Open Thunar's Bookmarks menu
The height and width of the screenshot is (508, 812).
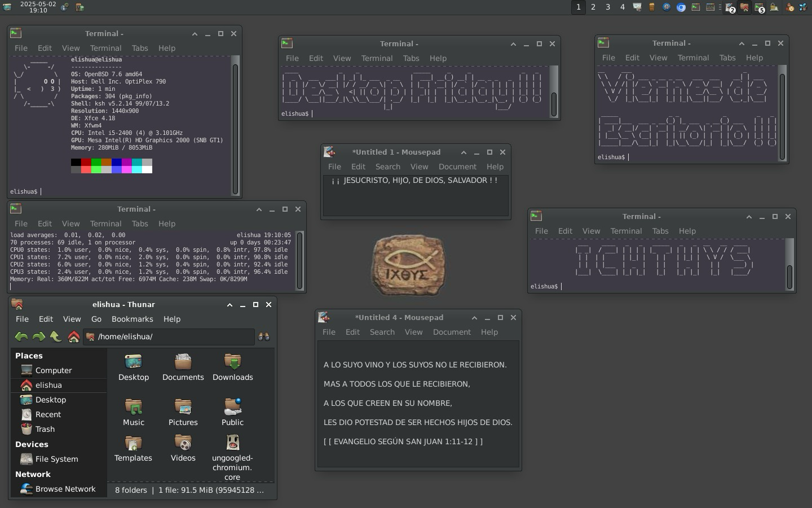click(x=133, y=319)
